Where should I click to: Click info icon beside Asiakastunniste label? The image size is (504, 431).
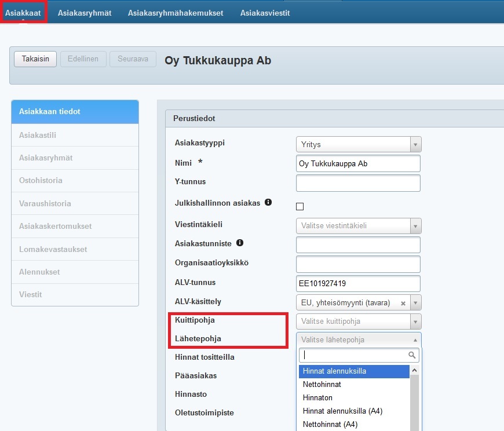click(240, 243)
